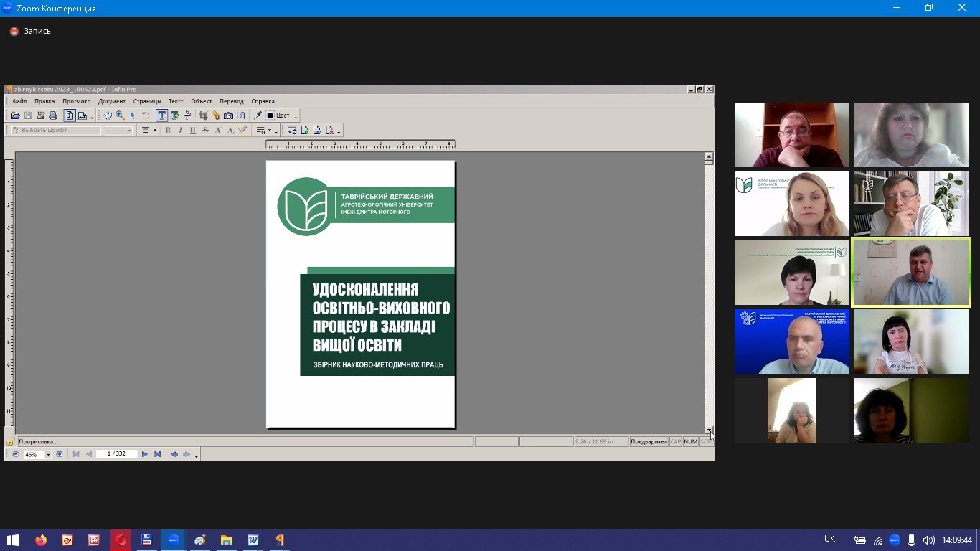Select the Crop tool icon
Viewport: 980px width, 551px height.
pos(203,116)
